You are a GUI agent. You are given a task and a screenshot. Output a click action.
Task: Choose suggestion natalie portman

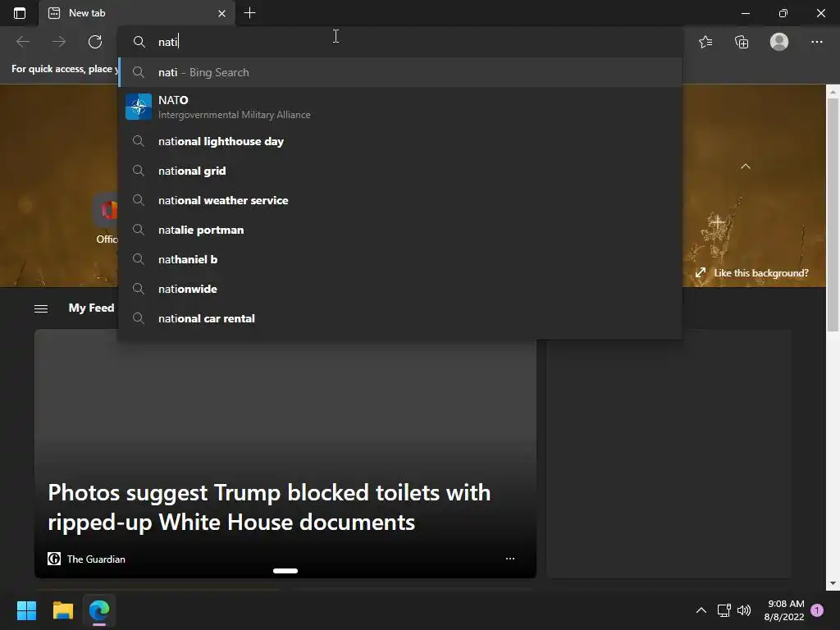399,230
